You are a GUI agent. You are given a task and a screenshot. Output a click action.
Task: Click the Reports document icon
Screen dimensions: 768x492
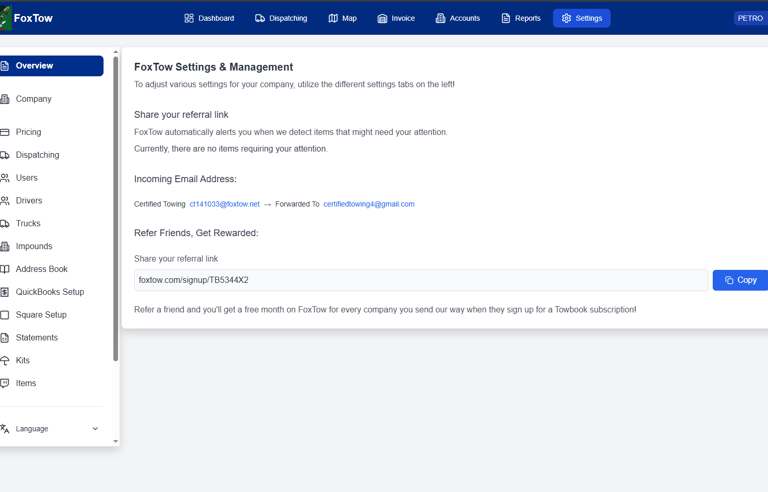505,18
